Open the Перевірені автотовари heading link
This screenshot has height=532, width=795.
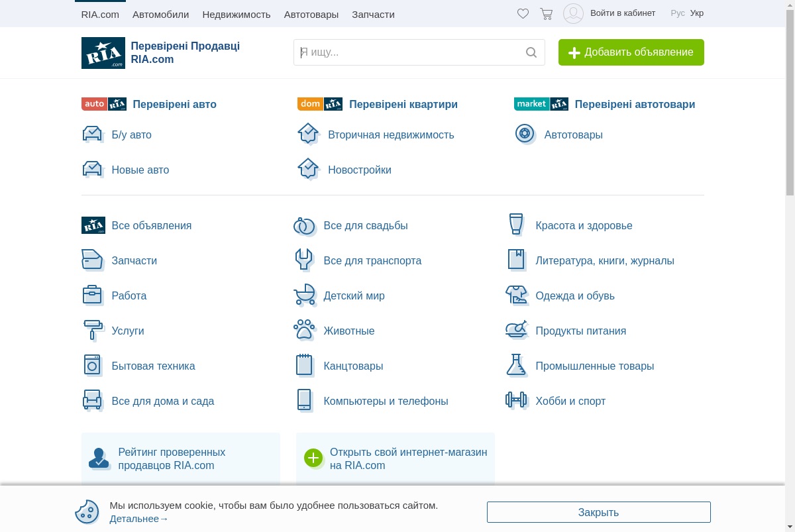(635, 104)
